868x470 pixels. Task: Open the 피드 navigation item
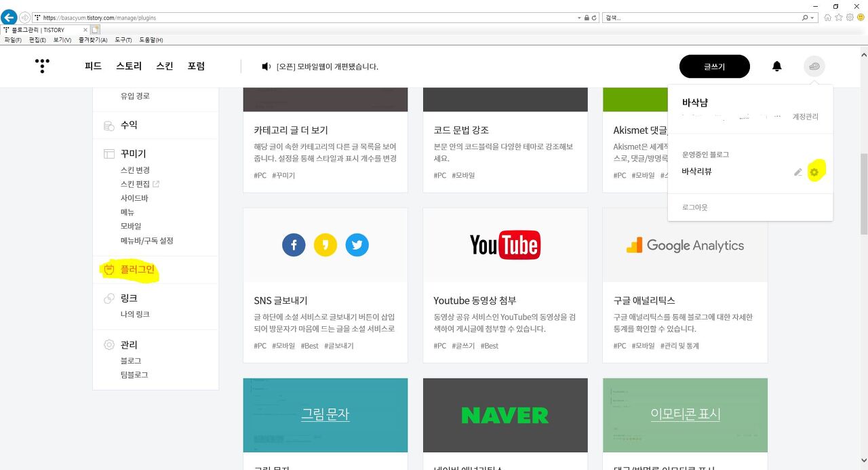pos(93,66)
